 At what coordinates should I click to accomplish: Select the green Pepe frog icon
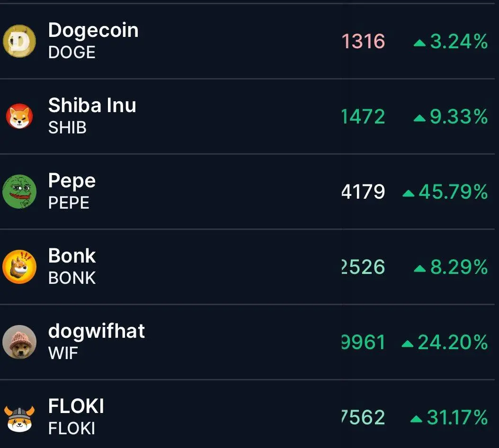click(x=19, y=192)
